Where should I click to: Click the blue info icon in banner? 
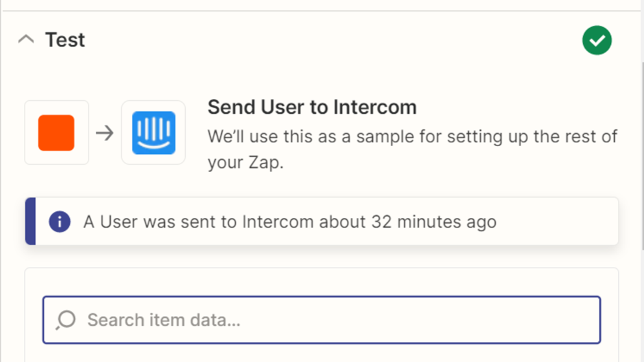(x=60, y=222)
